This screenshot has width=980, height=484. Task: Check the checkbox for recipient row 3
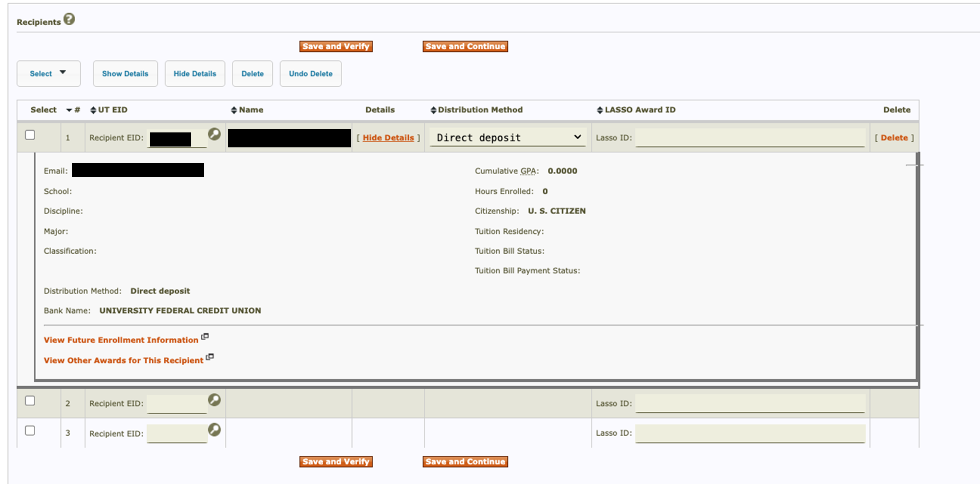[x=30, y=431]
